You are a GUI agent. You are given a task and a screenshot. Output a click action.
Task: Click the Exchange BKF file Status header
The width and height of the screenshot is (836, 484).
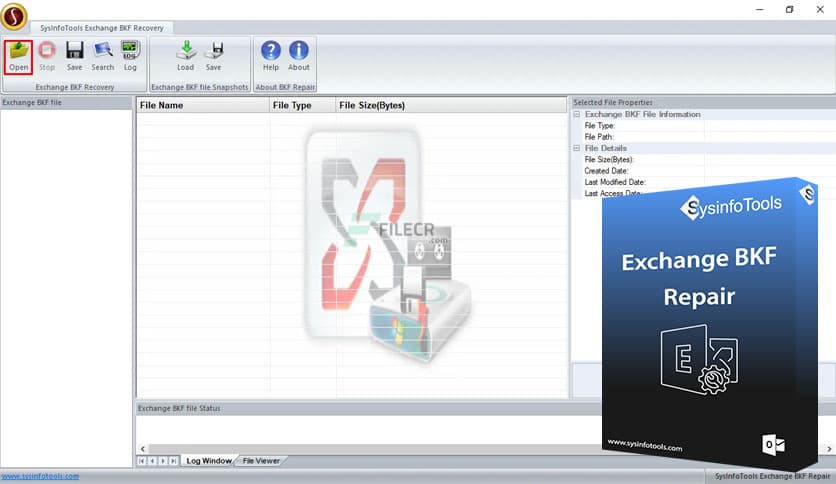[x=368, y=408]
